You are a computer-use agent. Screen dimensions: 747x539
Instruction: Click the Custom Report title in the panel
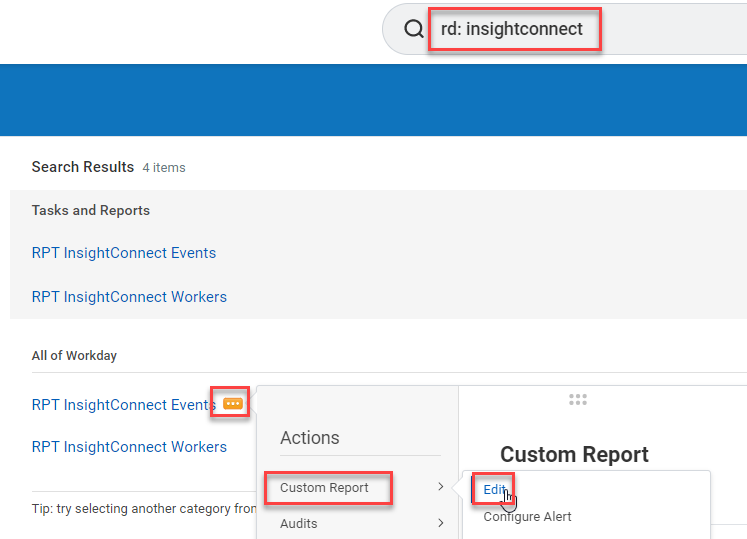click(574, 455)
